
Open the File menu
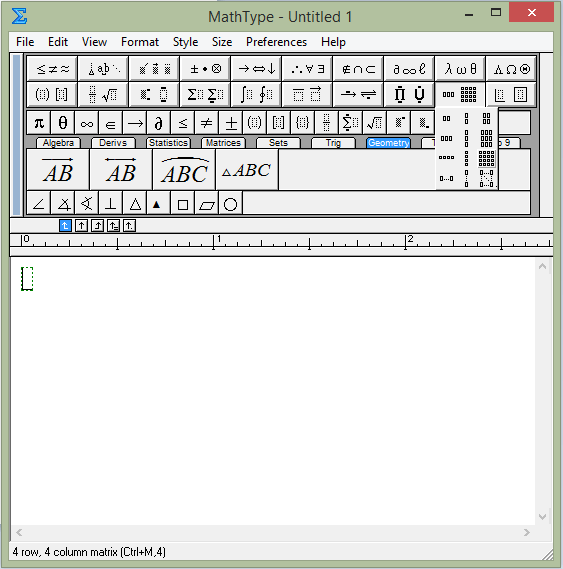tap(25, 42)
